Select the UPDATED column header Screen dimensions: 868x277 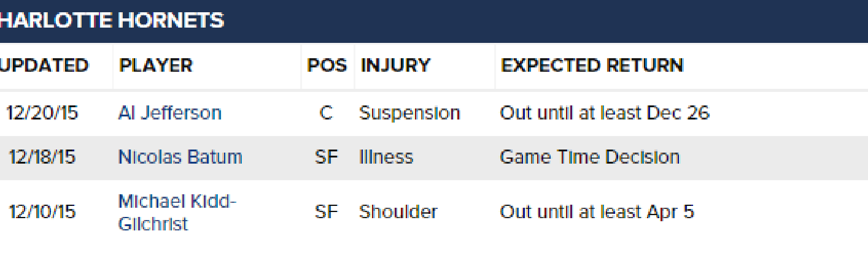click(x=44, y=66)
